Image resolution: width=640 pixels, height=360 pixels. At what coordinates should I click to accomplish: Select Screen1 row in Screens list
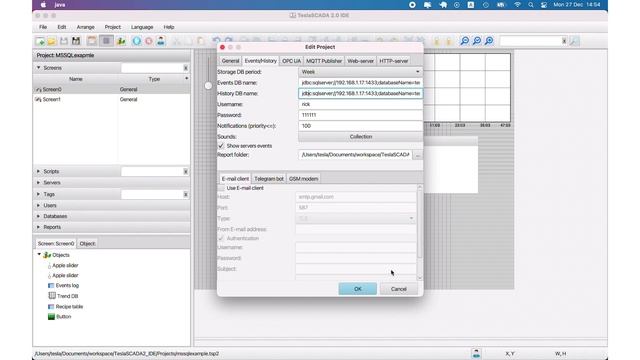tap(111, 99)
